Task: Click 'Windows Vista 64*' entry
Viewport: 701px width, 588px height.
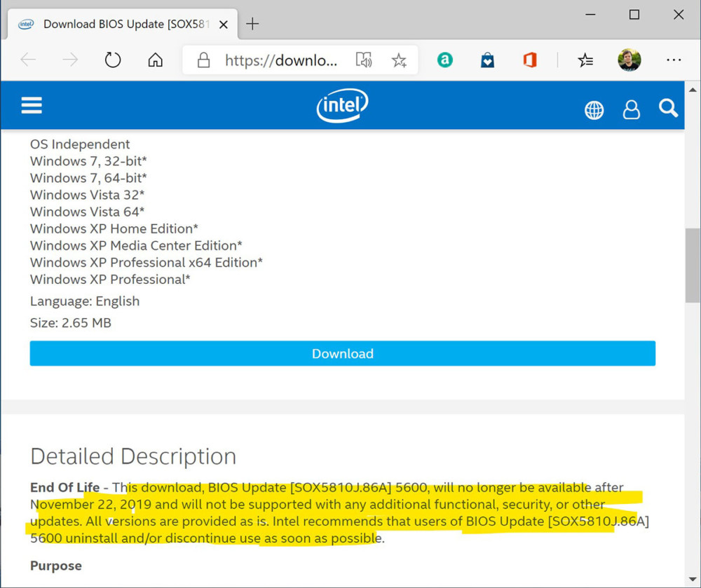Action: (x=87, y=212)
